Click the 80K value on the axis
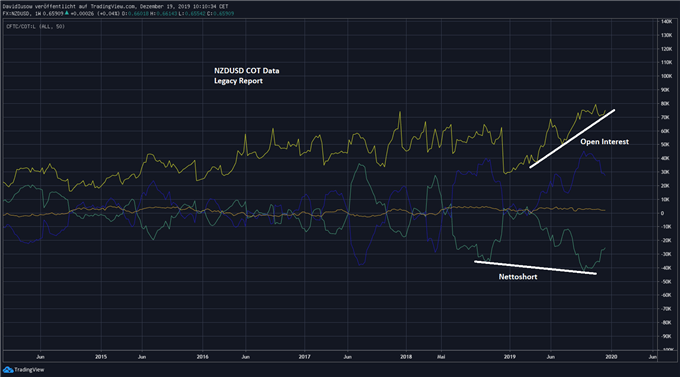Image resolution: width=680 pixels, height=377 pixels. pos(666,104)
